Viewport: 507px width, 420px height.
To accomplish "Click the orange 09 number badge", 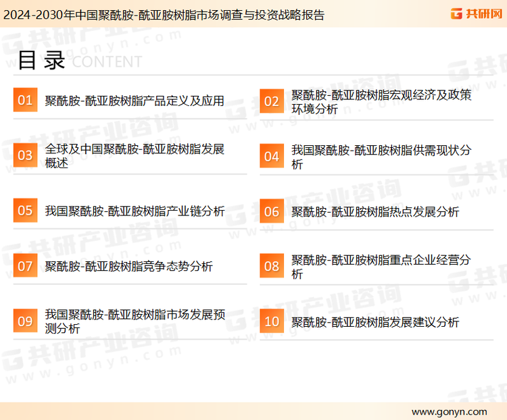I will click(x=25, y=321).
